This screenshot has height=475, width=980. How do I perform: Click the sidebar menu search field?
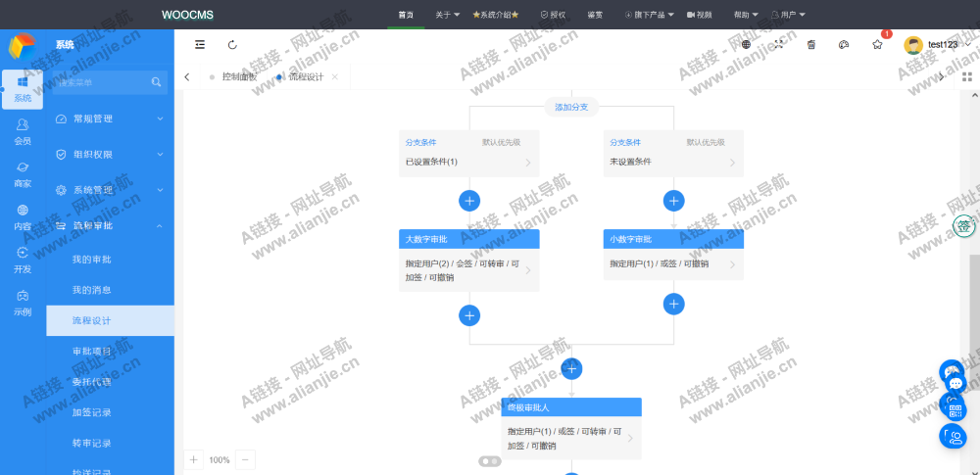pyautogui.click(x=110, y=82)
